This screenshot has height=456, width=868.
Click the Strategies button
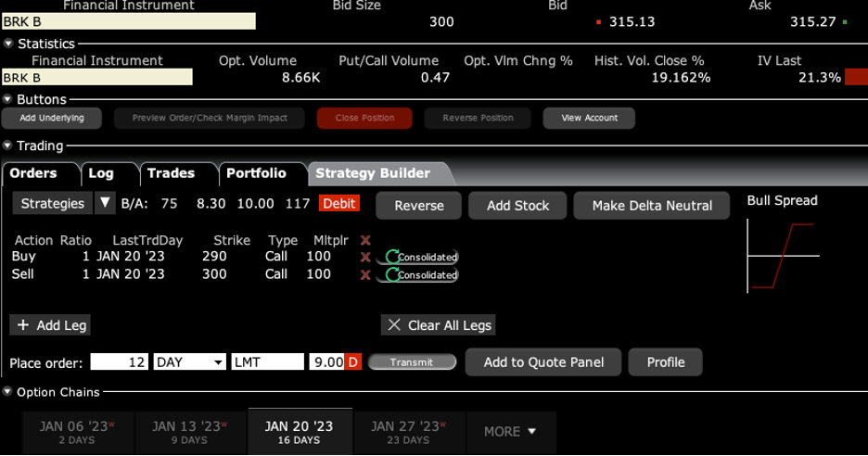coord(53,203)
